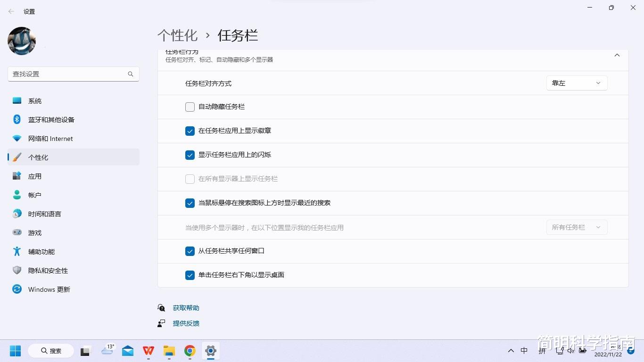
Task: Launch Chrome from the taskbar
Action: click(190, 351)
